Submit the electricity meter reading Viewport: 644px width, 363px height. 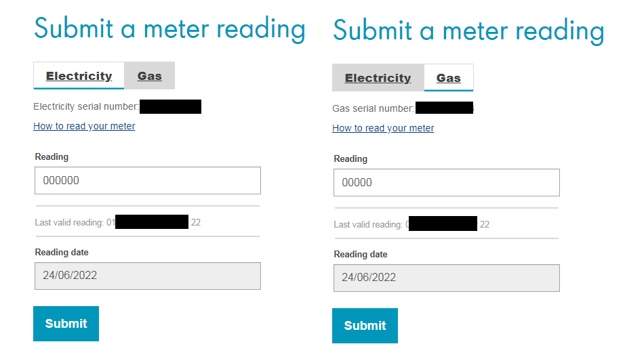(x=66, y=324)
